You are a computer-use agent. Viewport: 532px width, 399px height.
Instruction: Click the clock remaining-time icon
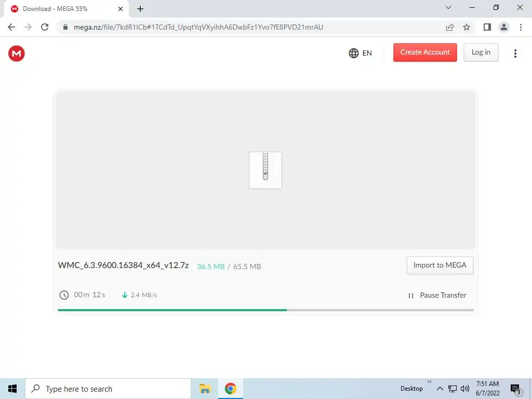click(x=64, y=295)
